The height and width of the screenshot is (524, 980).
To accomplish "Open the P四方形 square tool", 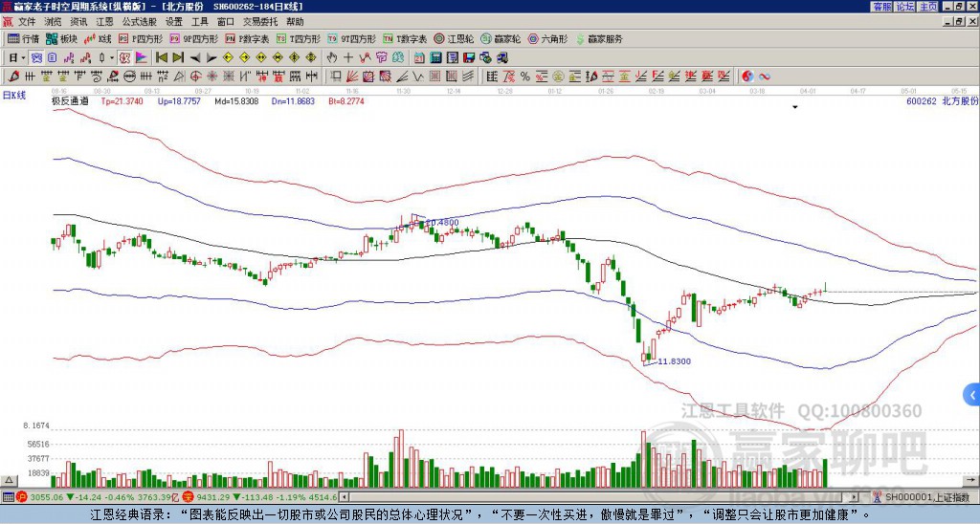I will (x=141, y=38).
